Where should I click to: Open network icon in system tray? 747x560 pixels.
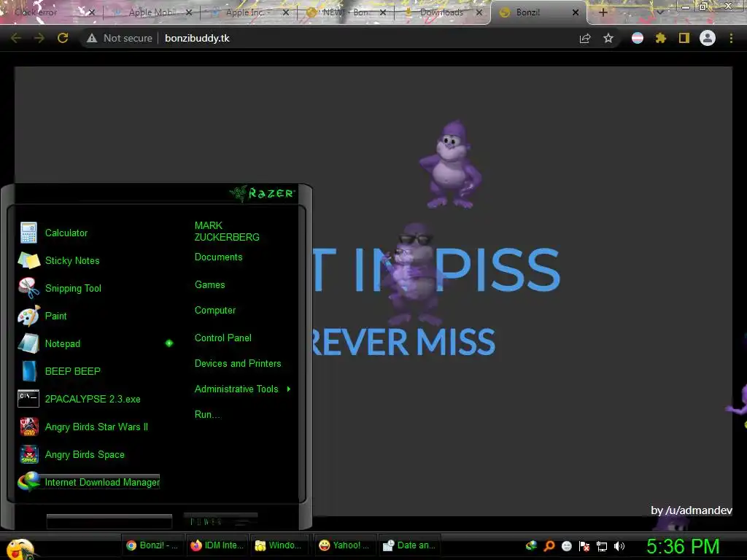(602, 546)
